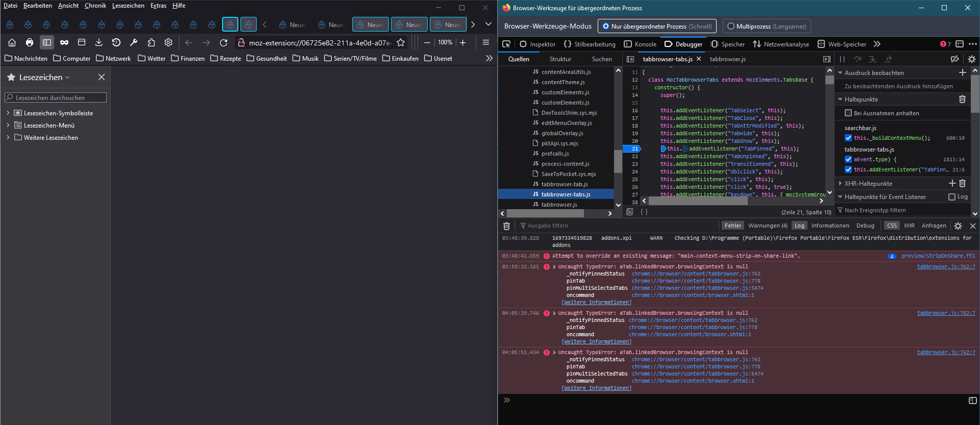Open the debugger settings gear
The height and width of the screenshot is (425, 980).
971,59
